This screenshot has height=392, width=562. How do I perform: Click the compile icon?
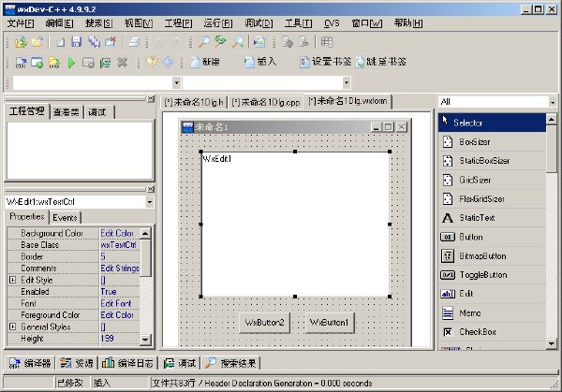(x=21, y=63)
